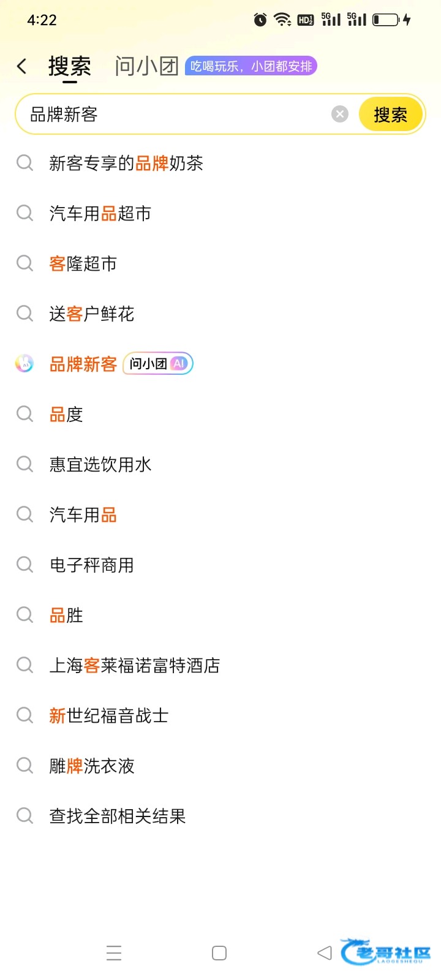Select the 客隆超市 suggestion
441x980 pixels.
[83, 264]
